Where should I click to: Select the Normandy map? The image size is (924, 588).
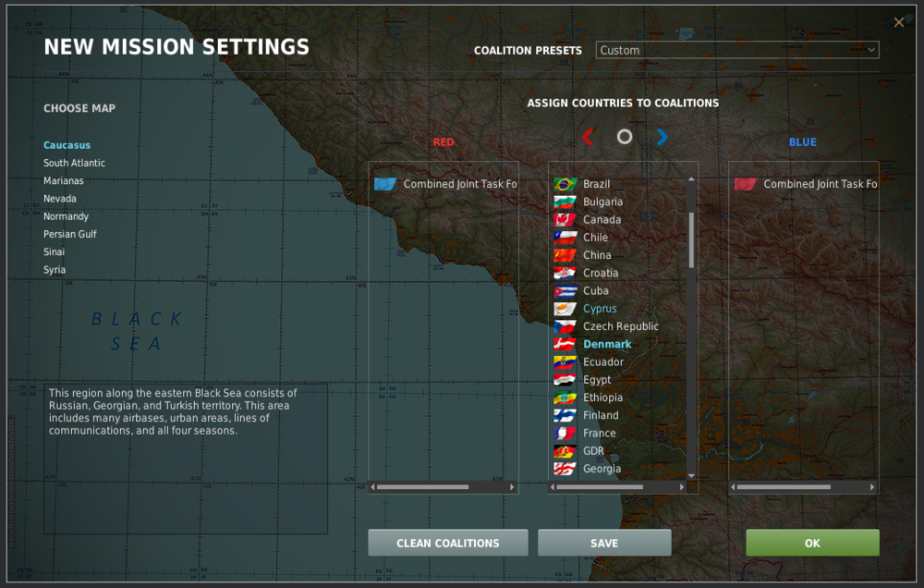(66, 216)
